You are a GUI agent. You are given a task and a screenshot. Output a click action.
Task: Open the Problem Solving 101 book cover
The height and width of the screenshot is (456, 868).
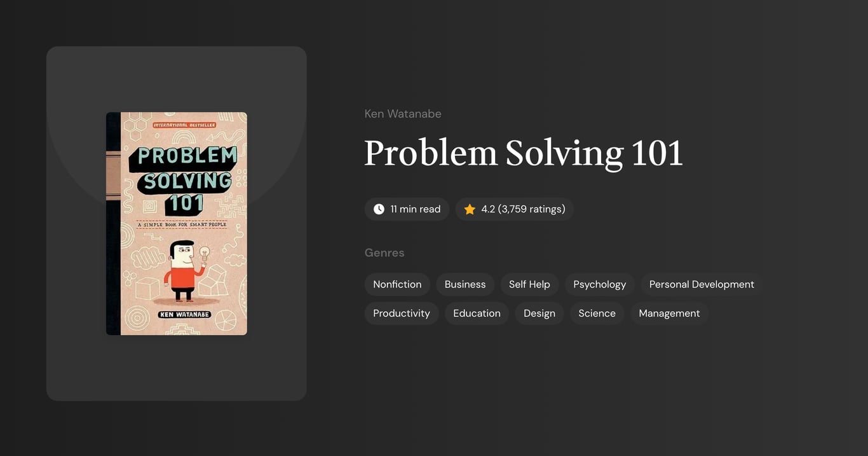(x=176, y=223)
